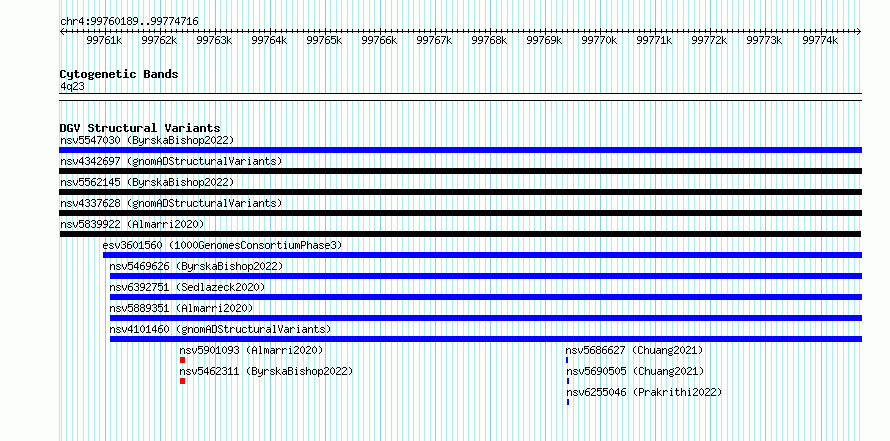
Task: Select the blue bar under nsv6392751
Action: [x=486, y=297]
